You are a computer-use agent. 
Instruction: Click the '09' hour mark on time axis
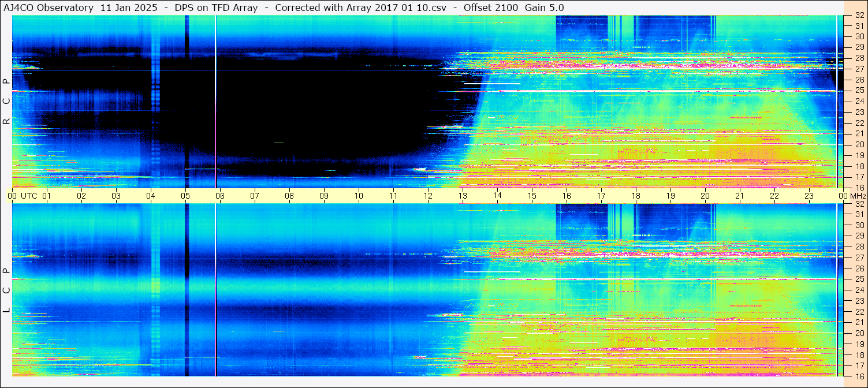(x=324, y=196)
